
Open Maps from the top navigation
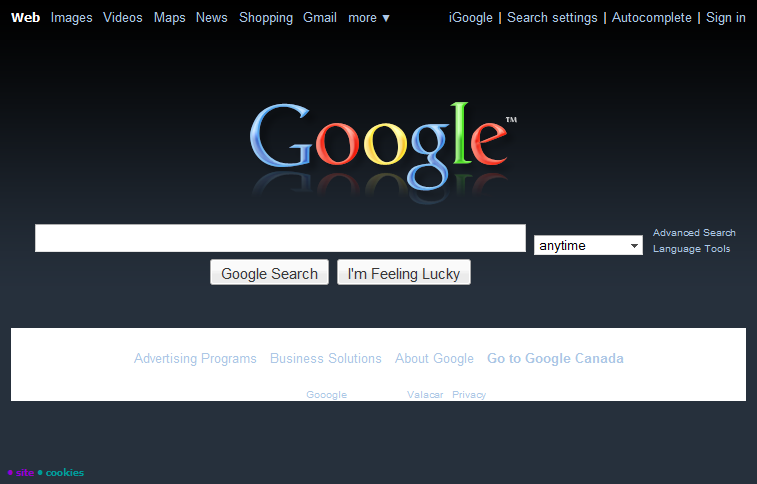point(169,18)
